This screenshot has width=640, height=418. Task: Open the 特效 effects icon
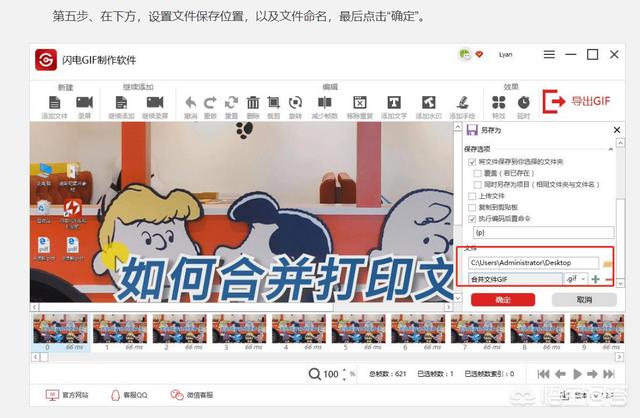[498, 102]
